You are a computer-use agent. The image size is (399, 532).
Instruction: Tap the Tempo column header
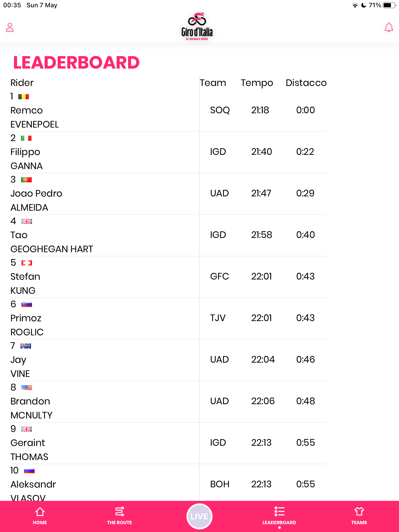point(257,83)
